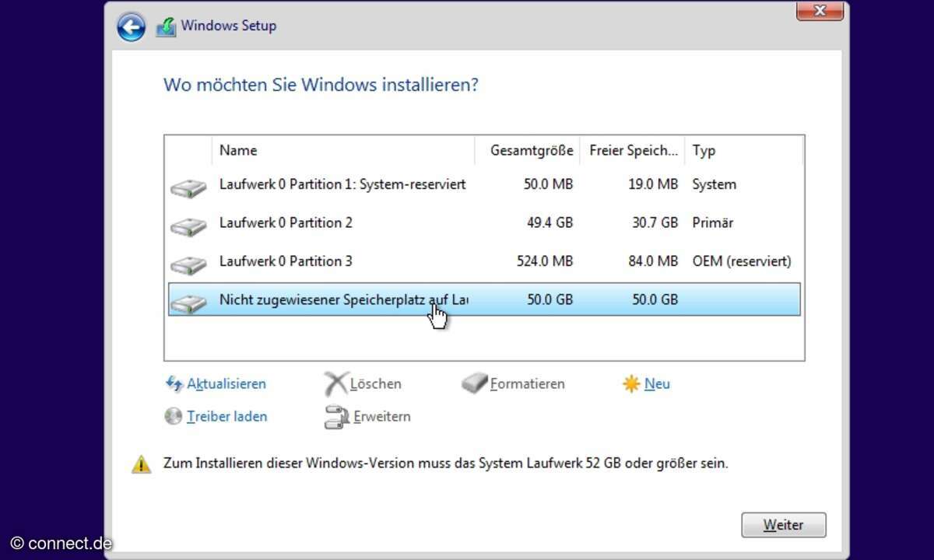The height and width of the screenshot is (560, 934).
Task: Click the Formatieren drive icon
Action: pyautogui.click(x=474, y=383)
